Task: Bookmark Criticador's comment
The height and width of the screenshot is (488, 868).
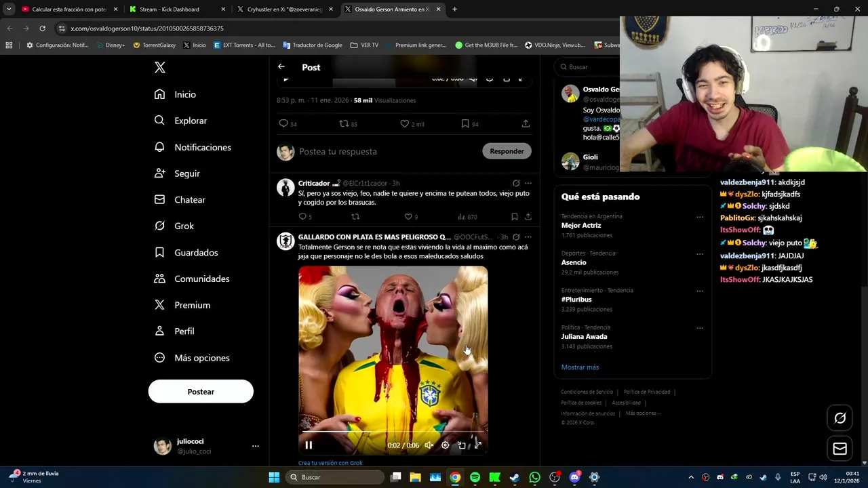Action: tap(515, 217)
